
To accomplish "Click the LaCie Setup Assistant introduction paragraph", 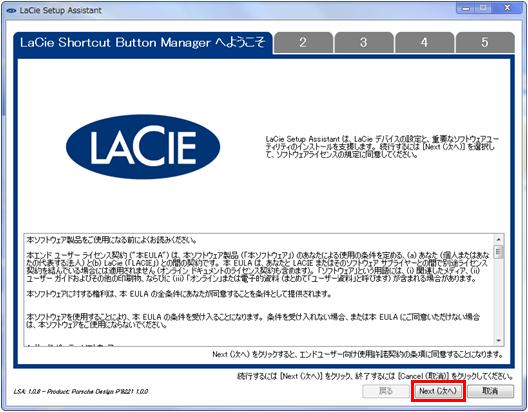I will tap(382, 147).
